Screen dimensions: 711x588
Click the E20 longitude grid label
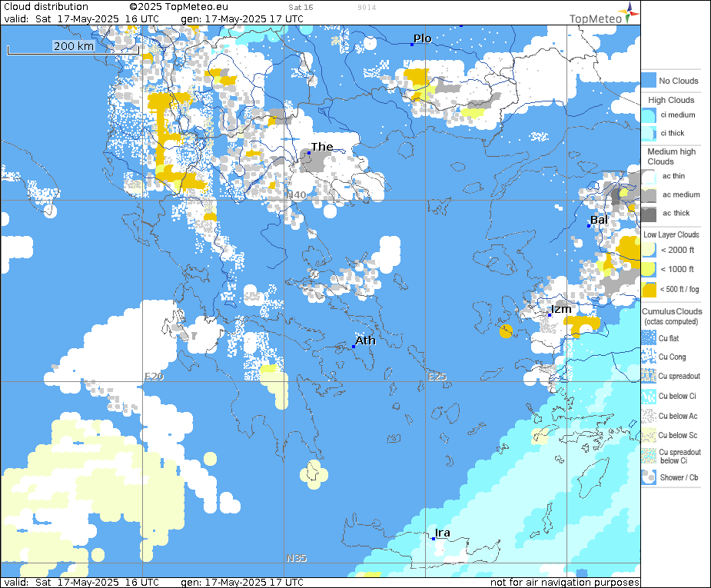coord(154,377)
